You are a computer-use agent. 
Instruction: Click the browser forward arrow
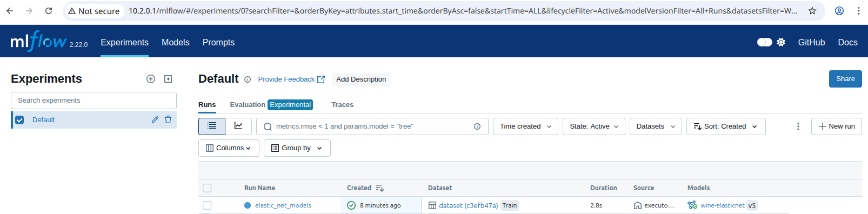point(29,11)
